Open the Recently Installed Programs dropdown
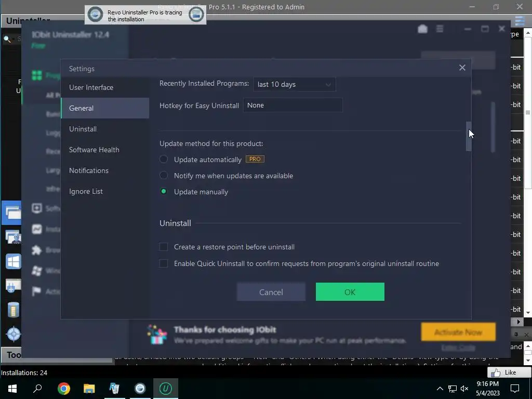This screenshot has height=399, width=532. click(294, 85)
